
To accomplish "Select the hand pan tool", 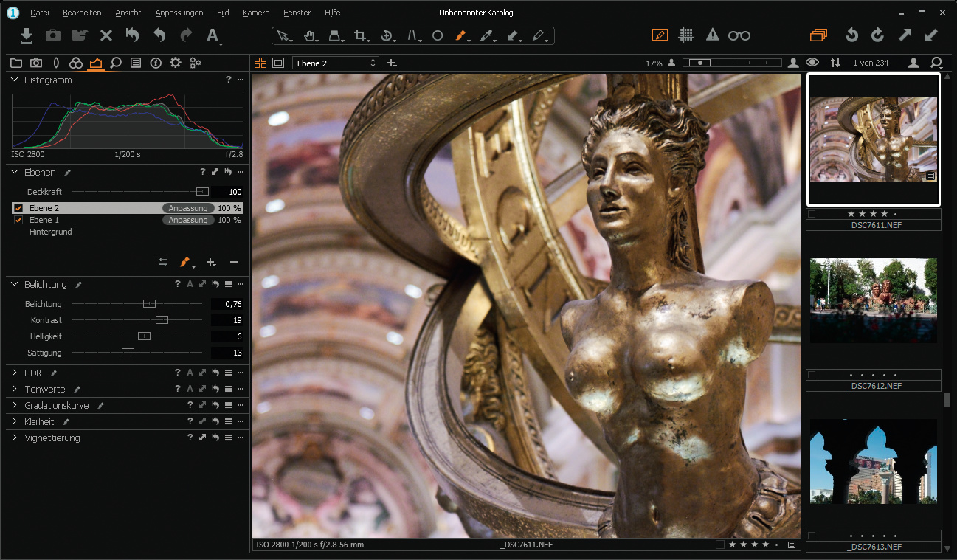I will point(309,35).
